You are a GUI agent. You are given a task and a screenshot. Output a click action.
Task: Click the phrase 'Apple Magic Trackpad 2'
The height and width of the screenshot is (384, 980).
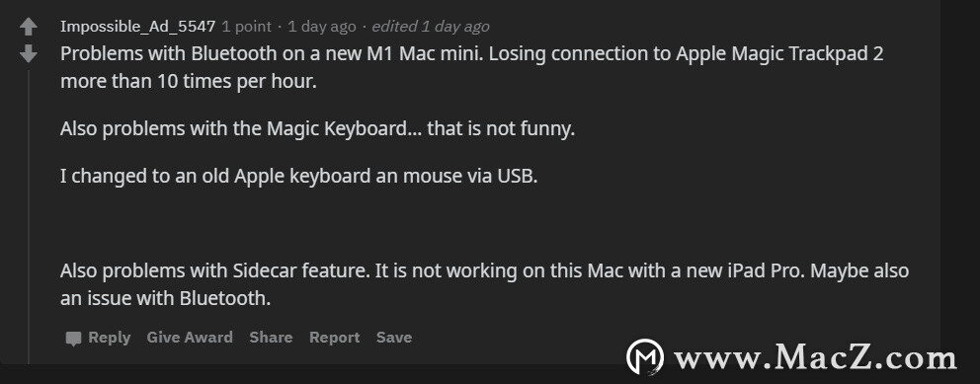point(780,53)
